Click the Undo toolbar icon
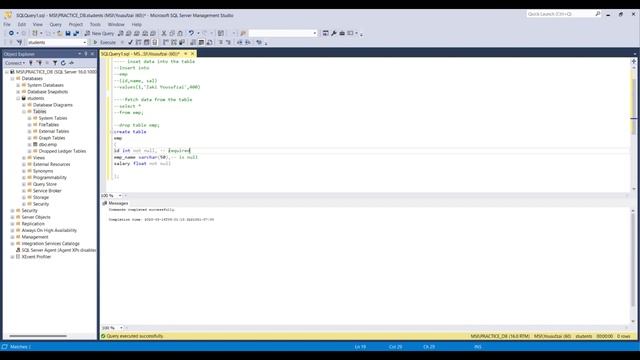Image resolution: width=640 pixels, height=360 pixels. pos(191,33)
